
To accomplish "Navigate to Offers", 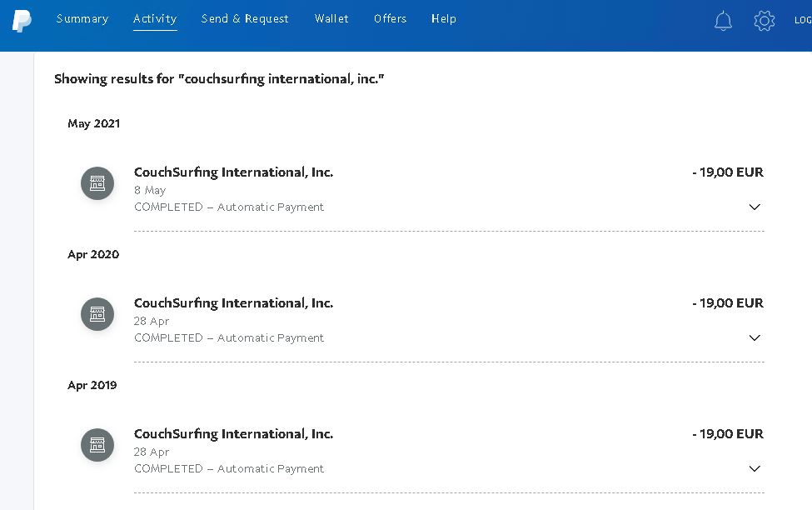I will tap(390, 18).
